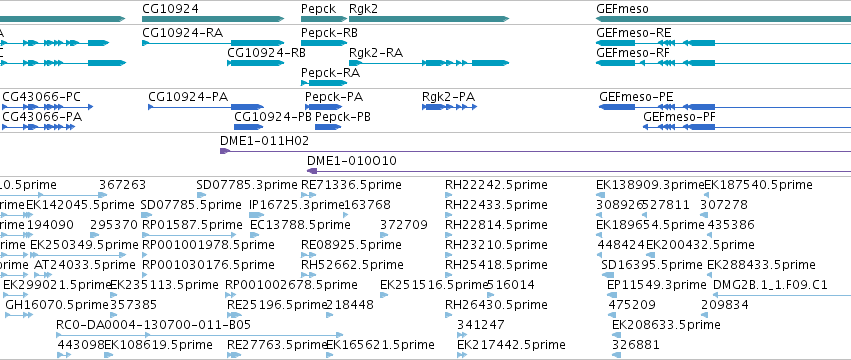Select the Pepck-RB transcript bar
This screenshot has width=851, height=360.
(324, 43)
